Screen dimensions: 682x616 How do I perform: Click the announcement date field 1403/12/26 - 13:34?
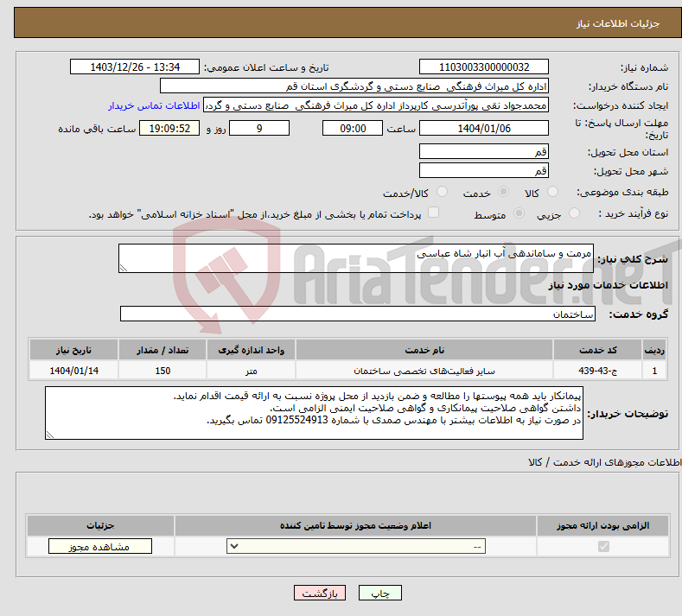click(x=135, y=67)
